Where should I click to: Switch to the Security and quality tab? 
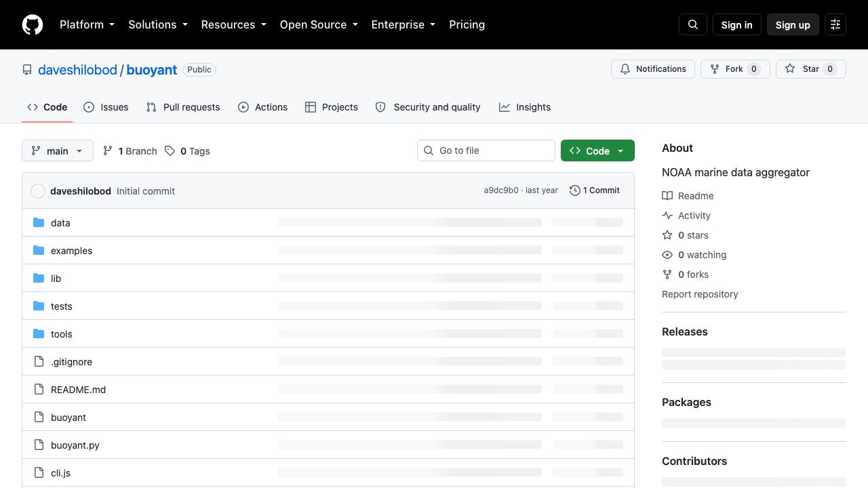tap(428, 107)
